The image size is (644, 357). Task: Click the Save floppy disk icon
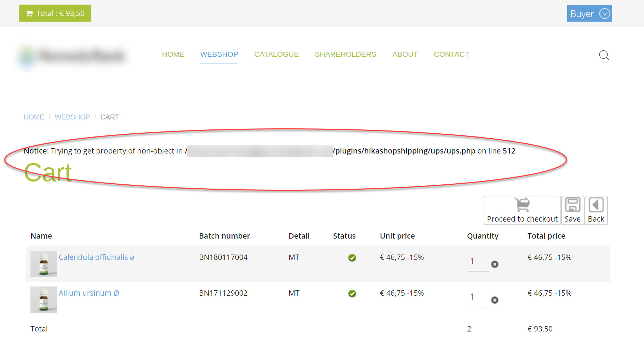pyautogui.click(x=572, y=205)
